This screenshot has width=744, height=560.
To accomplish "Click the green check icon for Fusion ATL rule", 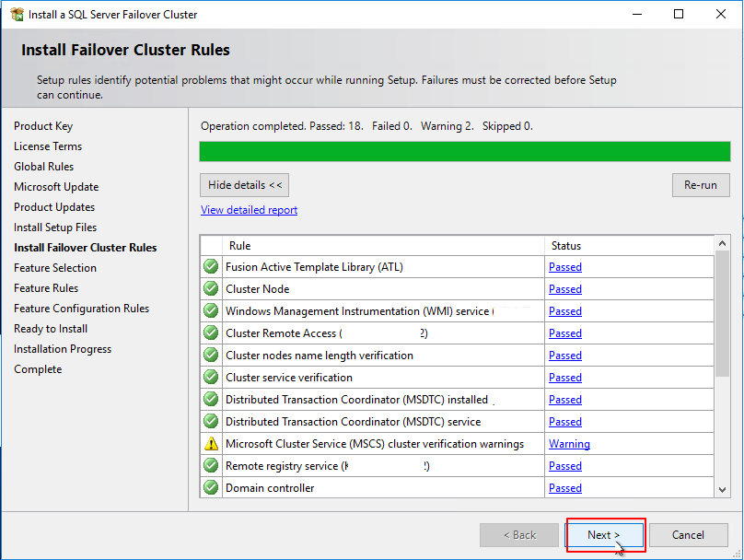I will (x=211, y=267).
